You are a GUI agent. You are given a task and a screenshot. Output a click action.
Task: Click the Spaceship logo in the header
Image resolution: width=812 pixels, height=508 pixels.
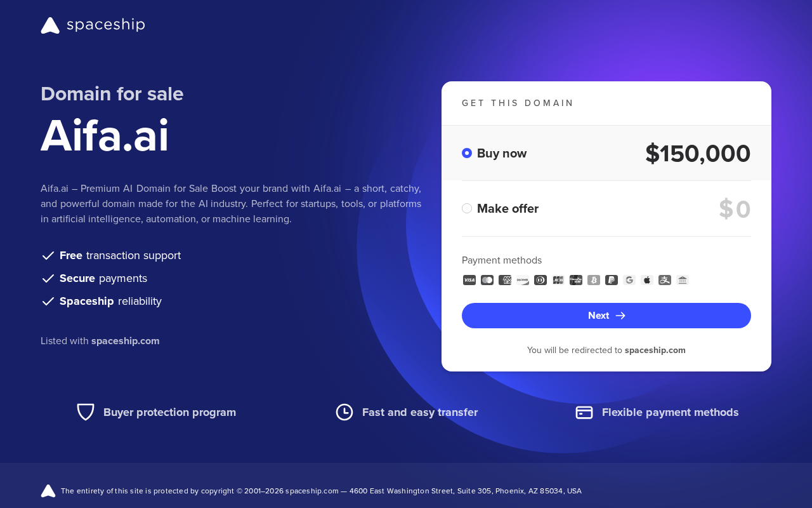(93, 25)
